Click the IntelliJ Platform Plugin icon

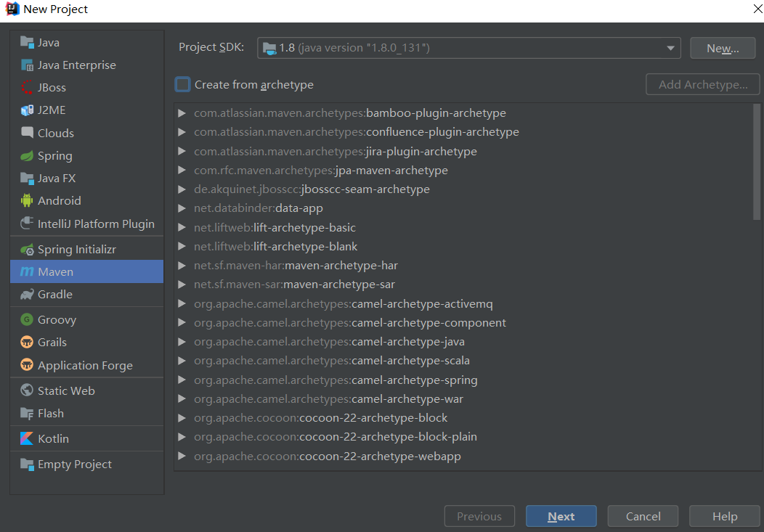(x=27, y=224)
